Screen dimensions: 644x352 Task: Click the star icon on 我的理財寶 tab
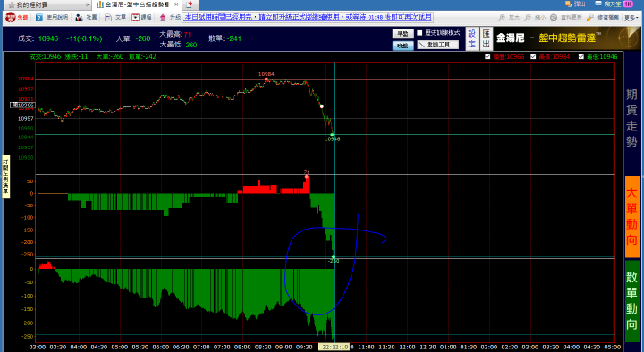pos(11,5)
